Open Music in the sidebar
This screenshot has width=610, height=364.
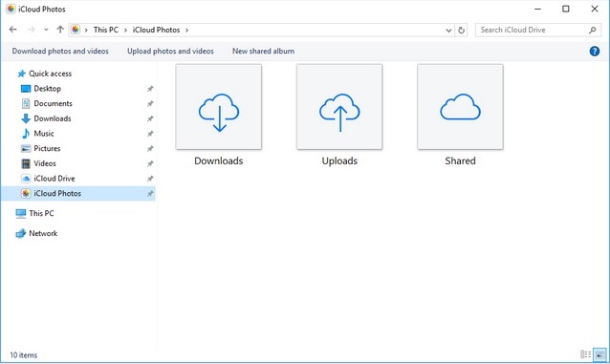tap(44, 134)
